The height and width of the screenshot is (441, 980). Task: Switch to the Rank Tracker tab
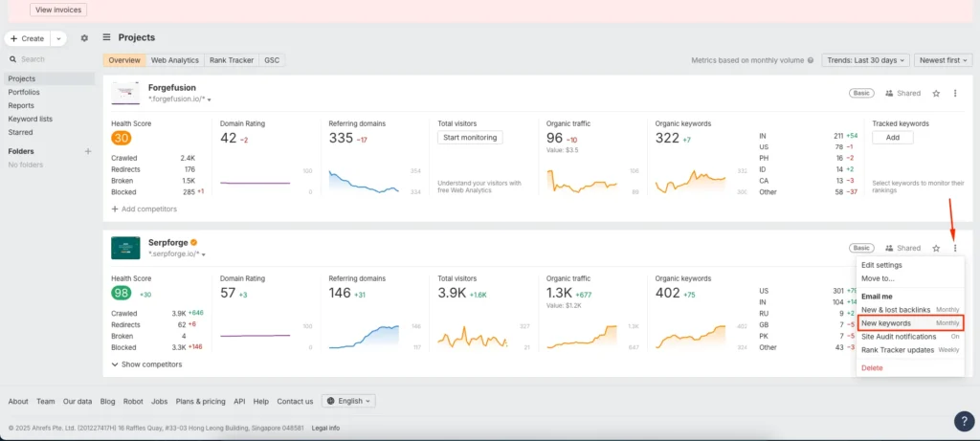pos(231,60)
